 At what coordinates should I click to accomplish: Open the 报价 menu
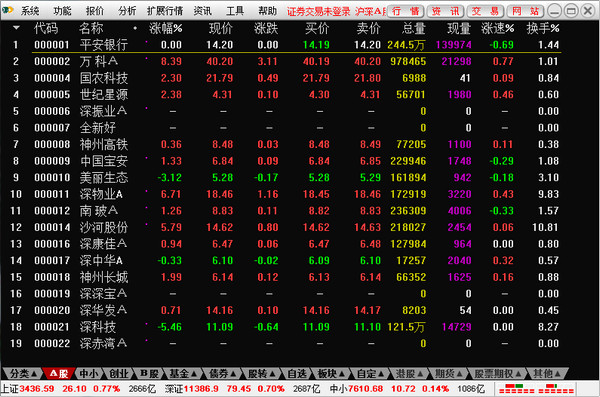[x=95, y=11]
